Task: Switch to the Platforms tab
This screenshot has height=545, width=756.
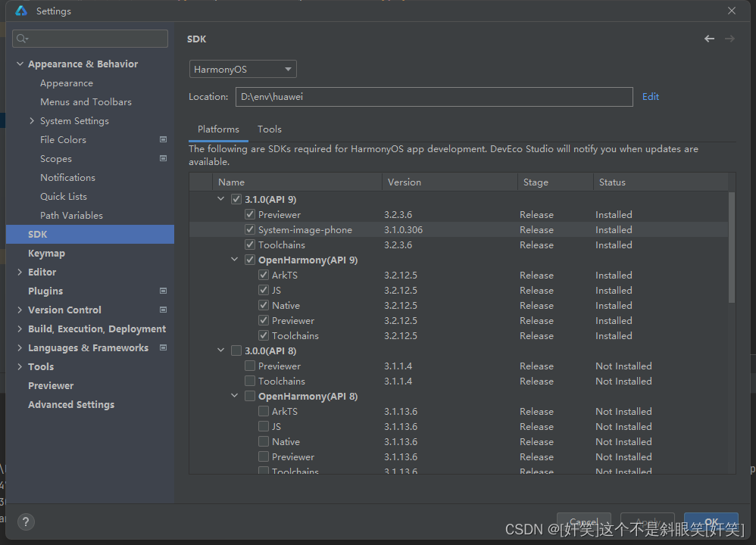Action: pos(218,129)
